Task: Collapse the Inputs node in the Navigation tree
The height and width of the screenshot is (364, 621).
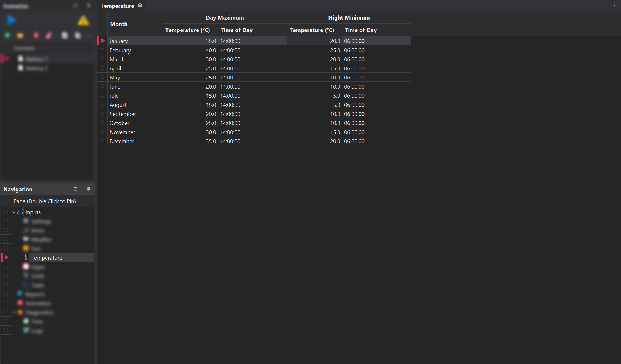Action: (14, 212)
